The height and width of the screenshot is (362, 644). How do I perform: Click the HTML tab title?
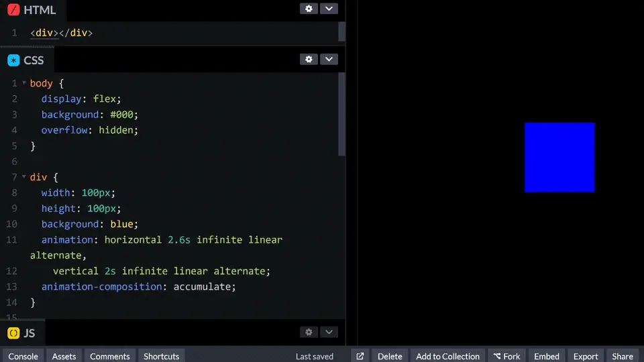click(40, 10)
